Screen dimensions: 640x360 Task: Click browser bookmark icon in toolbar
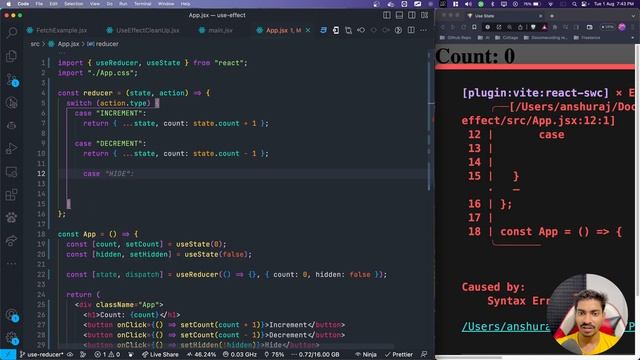(474, 27)
